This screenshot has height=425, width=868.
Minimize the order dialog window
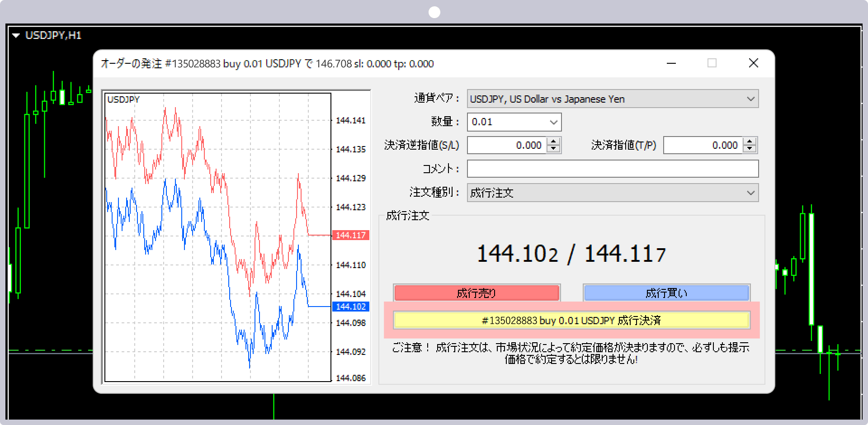[671, 63]
